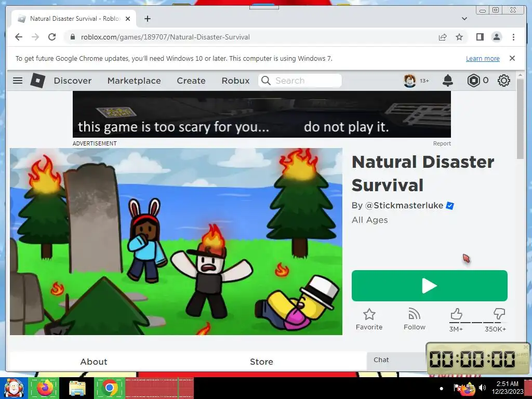Screen dimensions: 532x399
Task: Open Firefox from the taskbar
Action: pyautogui.click(x=45, y=388)
